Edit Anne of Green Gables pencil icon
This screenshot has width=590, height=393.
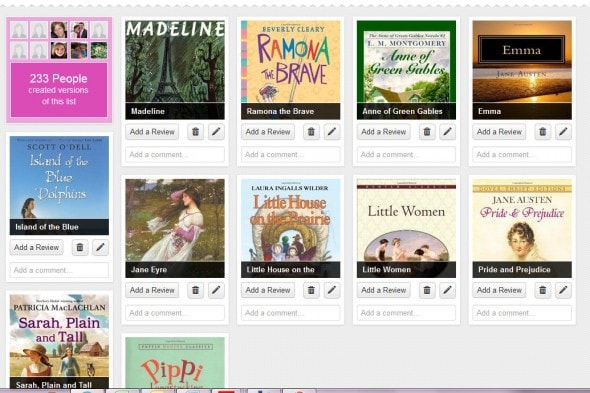[448, 132]
